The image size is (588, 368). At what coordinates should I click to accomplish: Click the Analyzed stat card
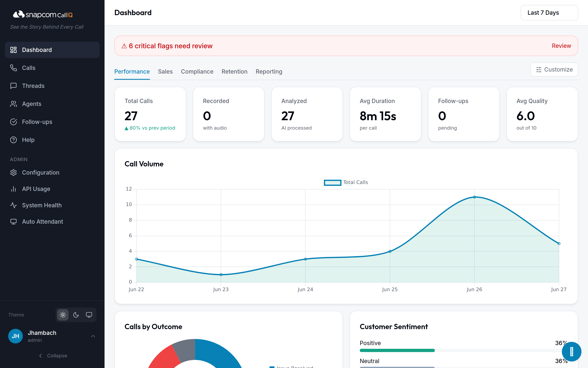click(307, 114)
